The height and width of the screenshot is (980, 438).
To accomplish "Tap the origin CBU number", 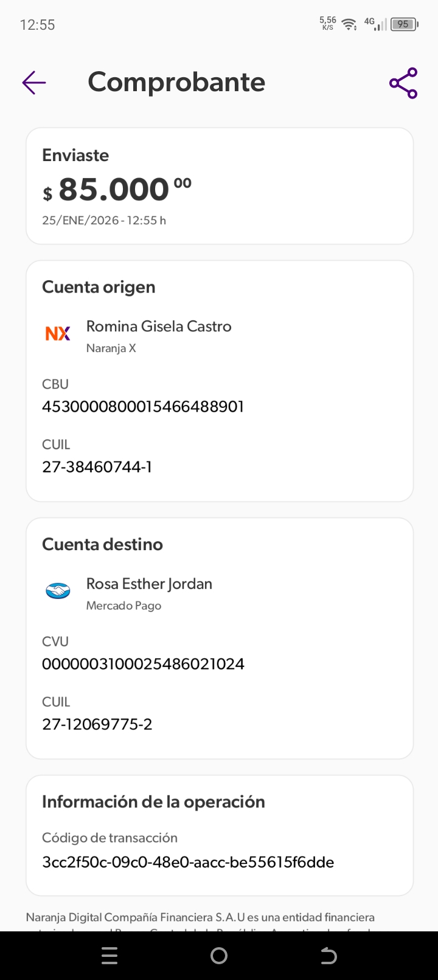I will coord(143,406).
